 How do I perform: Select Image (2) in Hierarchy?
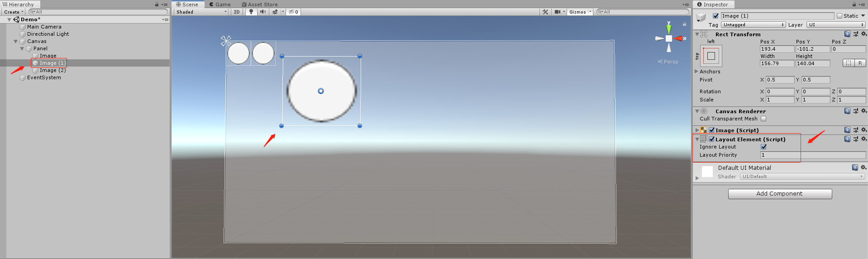[52, 70]
